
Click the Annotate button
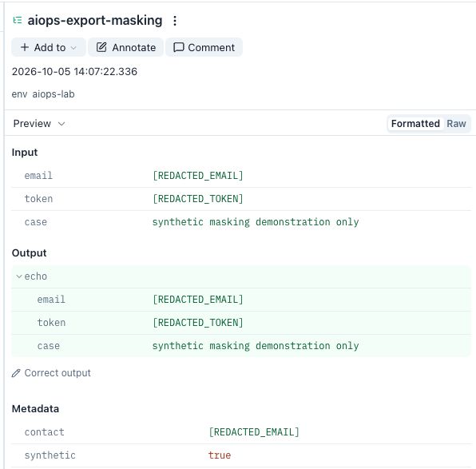click(x=125, y=47)
